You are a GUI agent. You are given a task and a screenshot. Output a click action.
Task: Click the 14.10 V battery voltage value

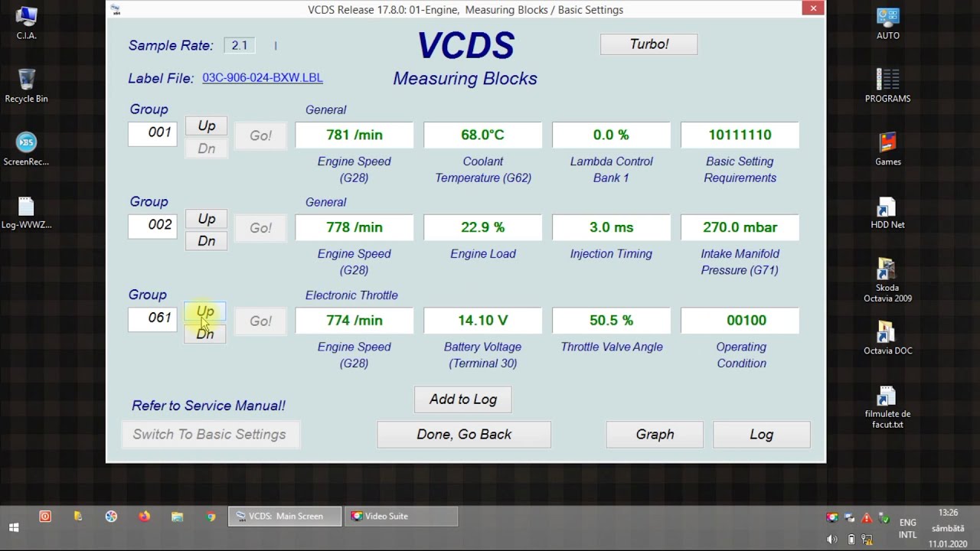[x=482, y=321]
